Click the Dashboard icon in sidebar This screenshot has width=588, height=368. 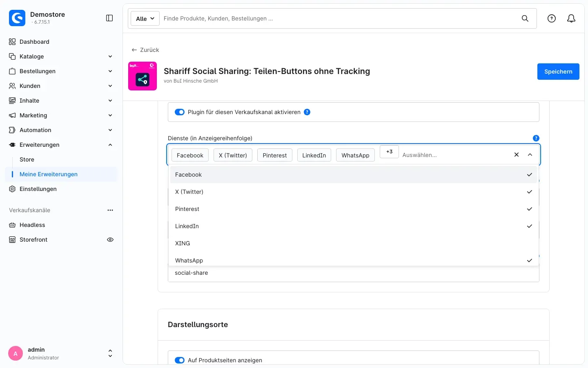pyautogui.click(x=12, y=42)
